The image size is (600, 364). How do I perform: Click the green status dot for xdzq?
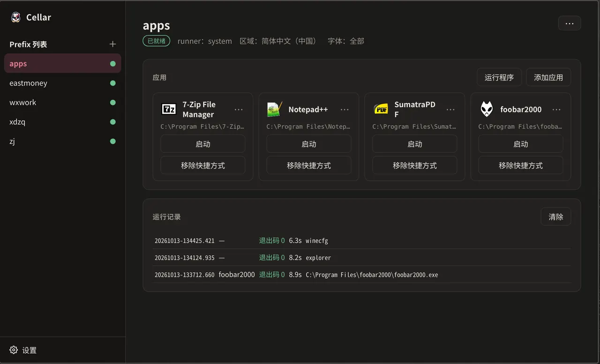[x=112, y=122]
